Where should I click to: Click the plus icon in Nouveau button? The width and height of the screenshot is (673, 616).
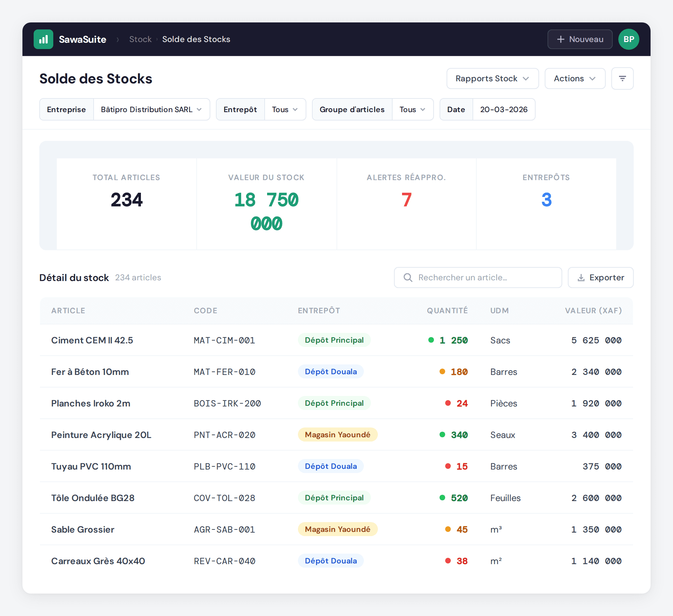coord(560,39)
